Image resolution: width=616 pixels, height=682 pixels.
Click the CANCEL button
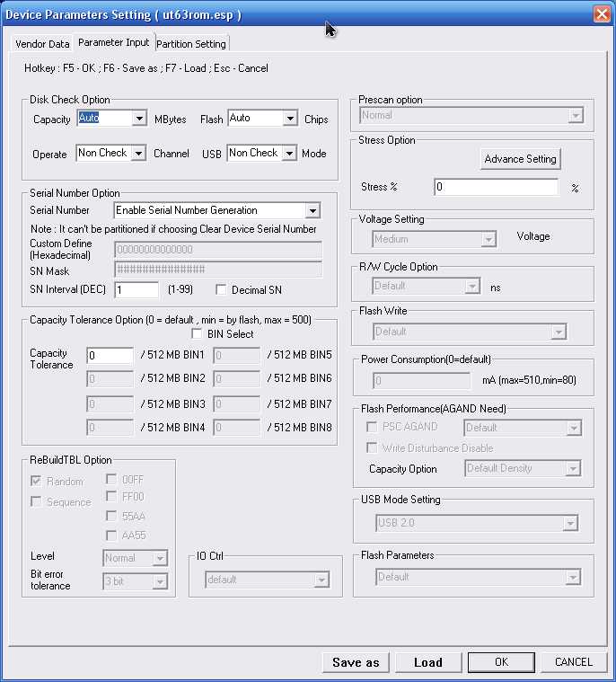(x=574, y=662)
